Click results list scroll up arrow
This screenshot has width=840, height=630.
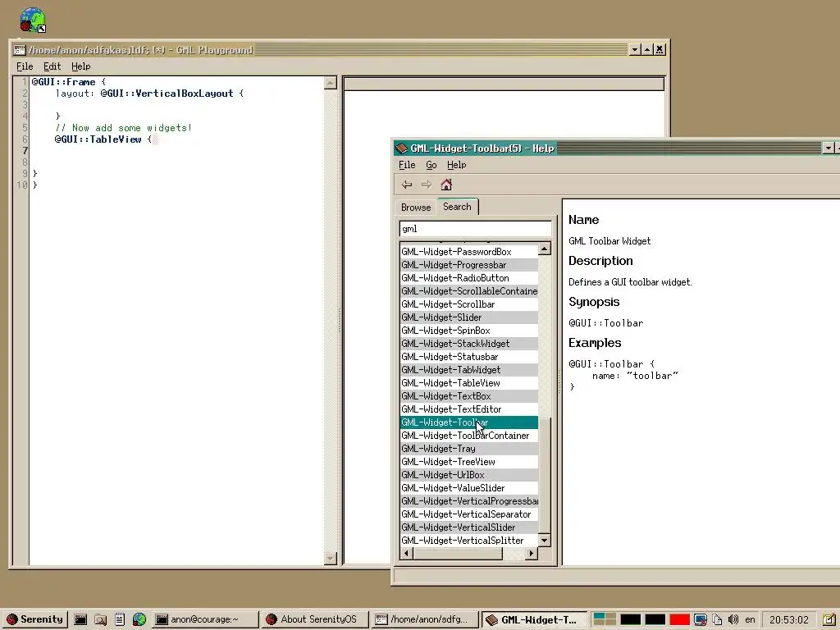coord(545,249)
